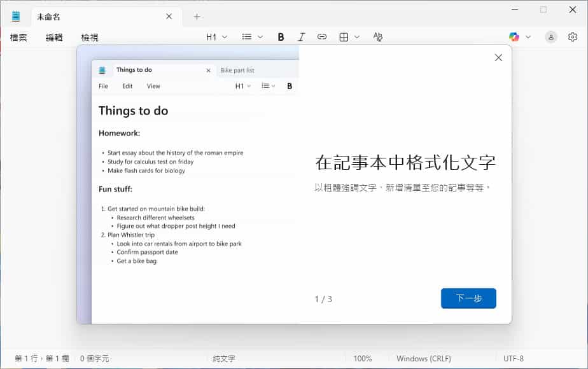
Task: Switch text style via the H1 dropdown
Action: [x=214, y=37]
